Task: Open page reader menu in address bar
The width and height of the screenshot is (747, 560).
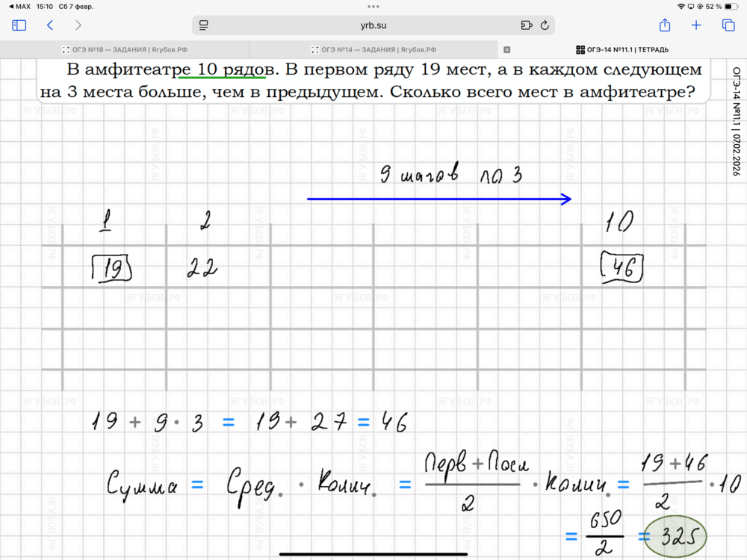Action: tap(203, 25)
